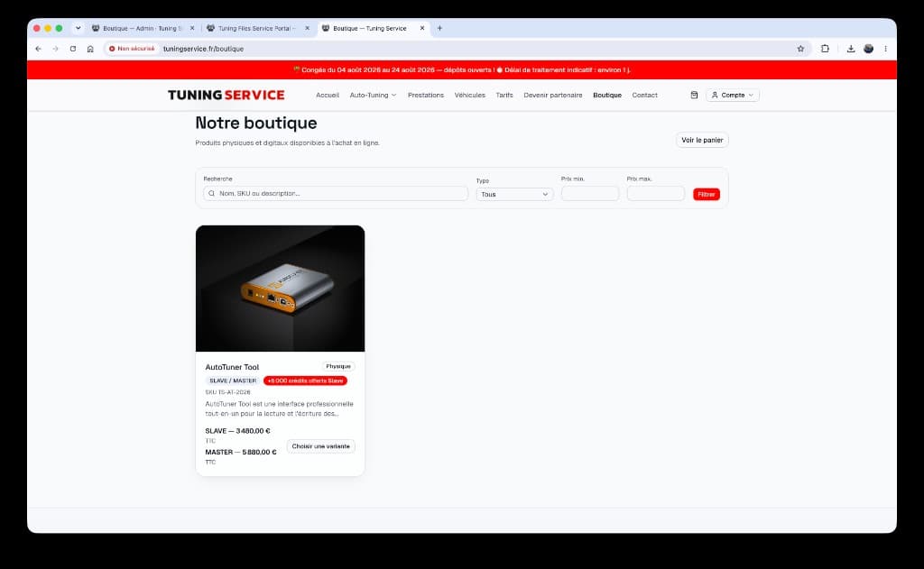This screenshot has width=924, height=569.
Task: Open the browser extensions puzzle icon
Action: pos(825,49)
